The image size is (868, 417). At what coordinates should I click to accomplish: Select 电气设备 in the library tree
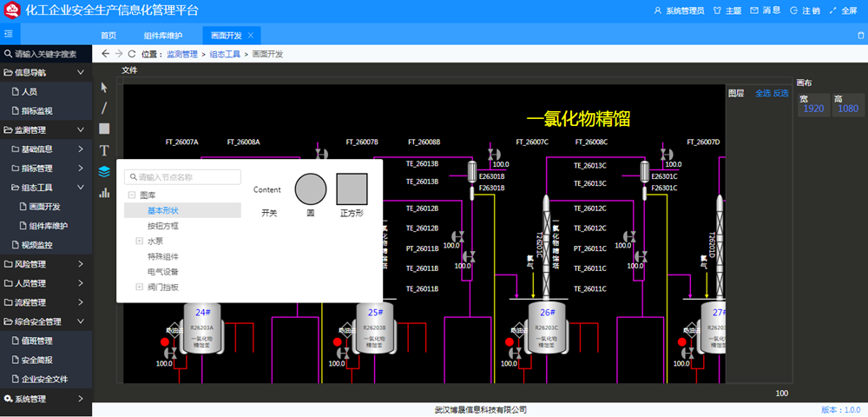(x=162, y=272)
